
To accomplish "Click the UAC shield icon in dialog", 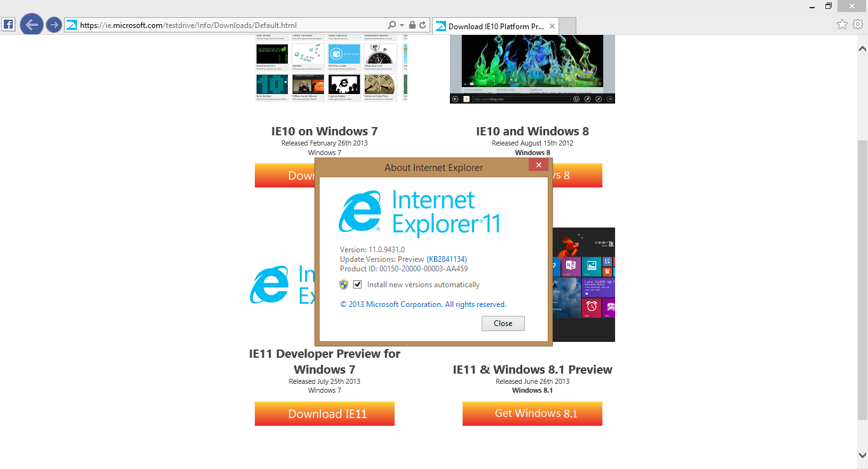I will (344, 285).
